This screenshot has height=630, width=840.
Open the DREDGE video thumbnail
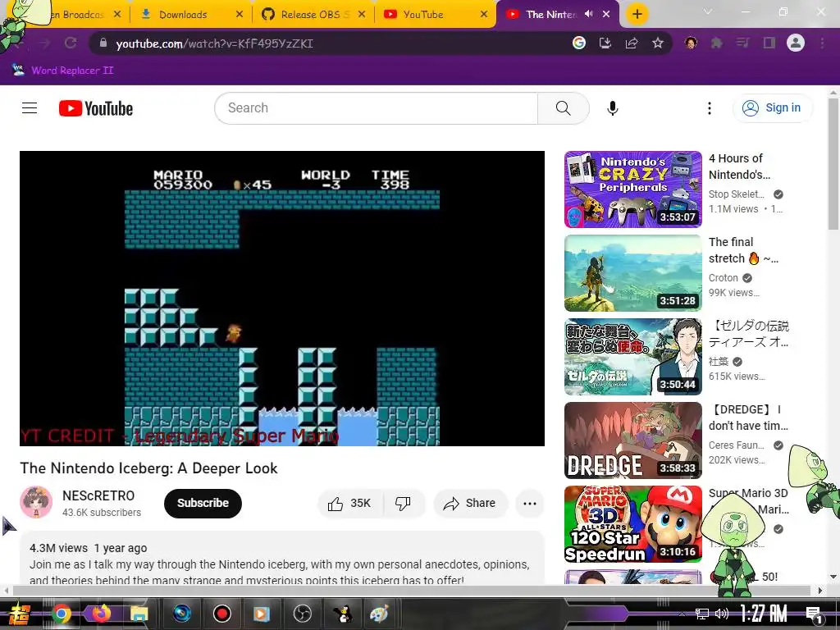click(633, 441)
